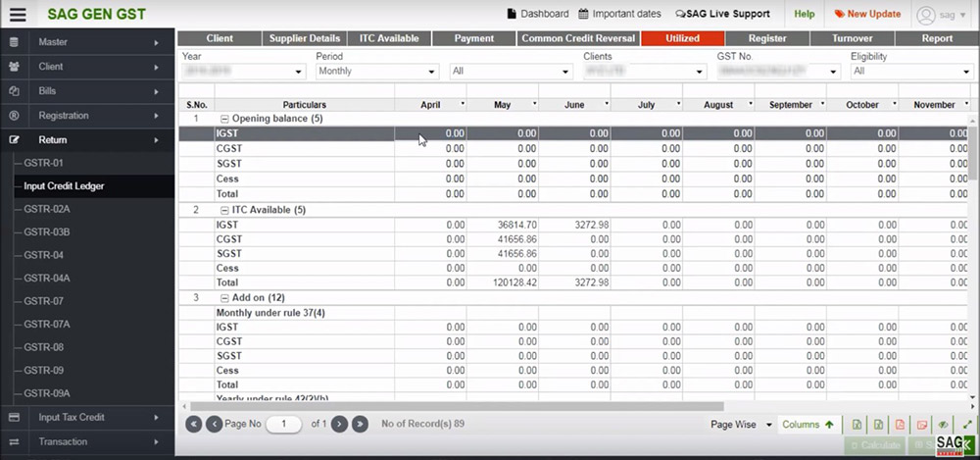Click the Registration icon in sidebar
This screenshot has width=980, height=460.
pos(14,116)
